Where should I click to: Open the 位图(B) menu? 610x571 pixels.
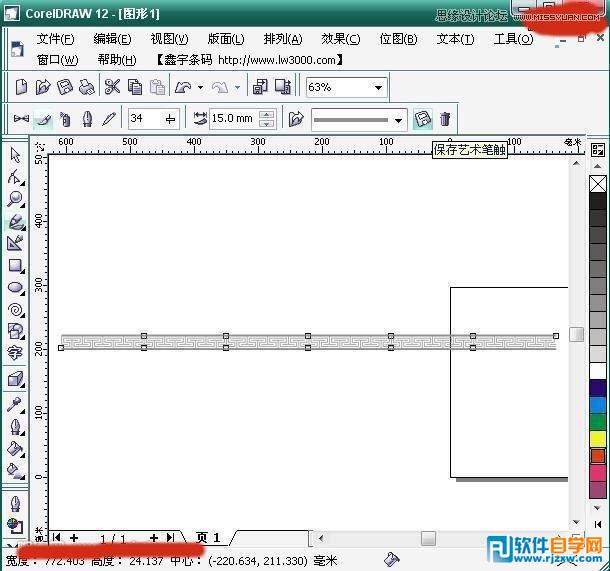click(398, 39)
